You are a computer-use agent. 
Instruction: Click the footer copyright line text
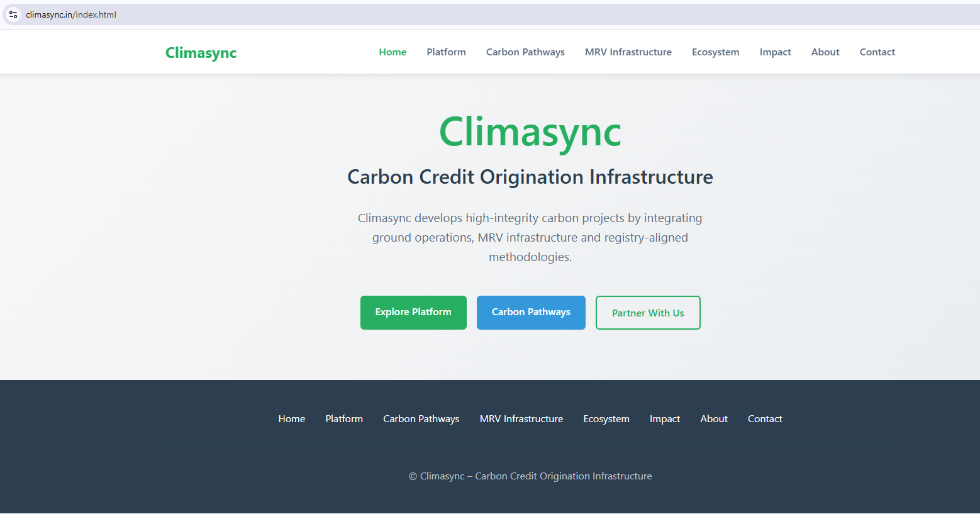530,476
